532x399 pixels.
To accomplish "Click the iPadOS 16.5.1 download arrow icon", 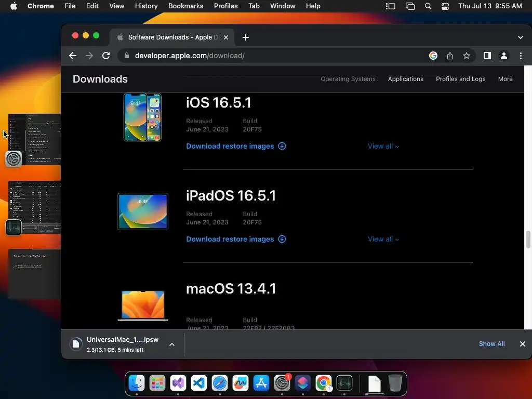I will (x=282, y=239).
